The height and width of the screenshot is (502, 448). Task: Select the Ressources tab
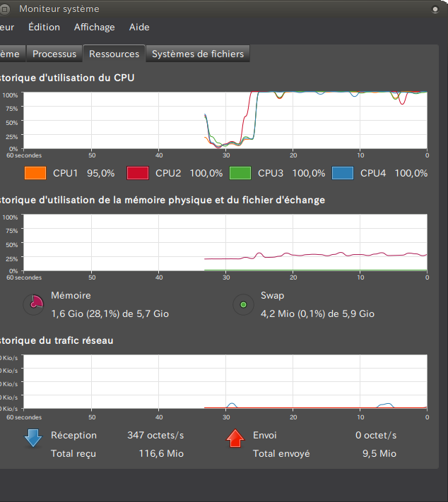click(x=114, y=54)
